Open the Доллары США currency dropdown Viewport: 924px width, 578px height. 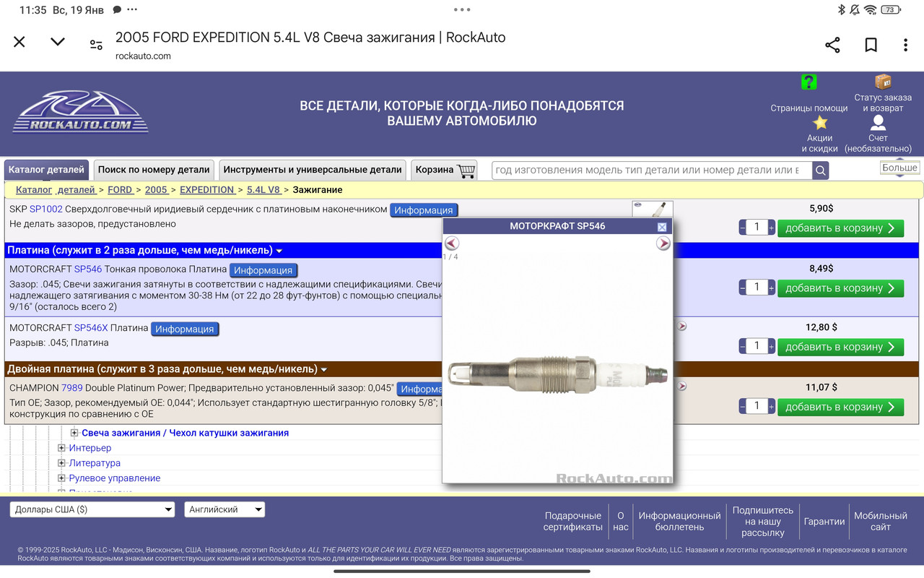[92, 509]
